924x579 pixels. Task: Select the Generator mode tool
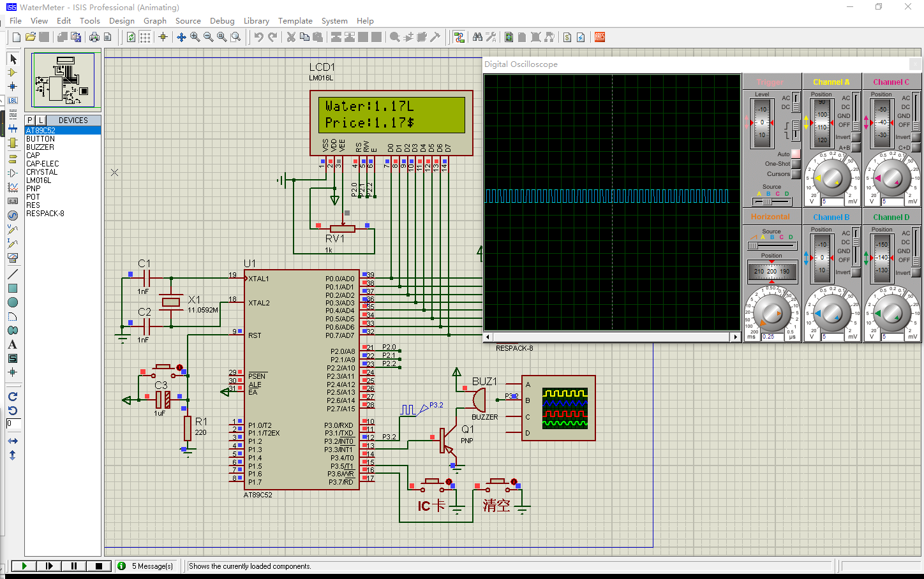(12, 215)
